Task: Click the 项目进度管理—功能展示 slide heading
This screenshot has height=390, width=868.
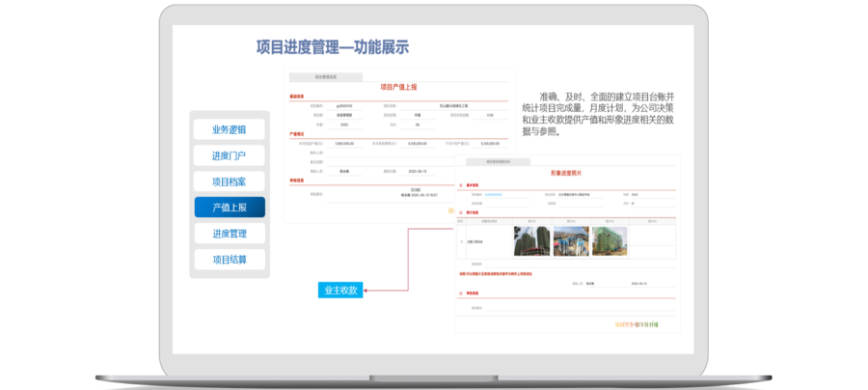Action: tap(333, 47)
